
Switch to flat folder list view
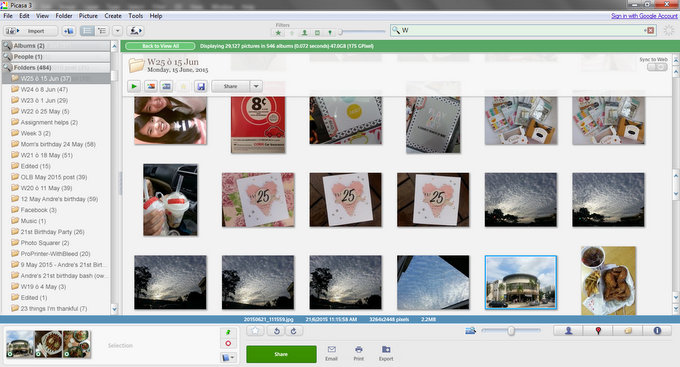tap(88, 31)
